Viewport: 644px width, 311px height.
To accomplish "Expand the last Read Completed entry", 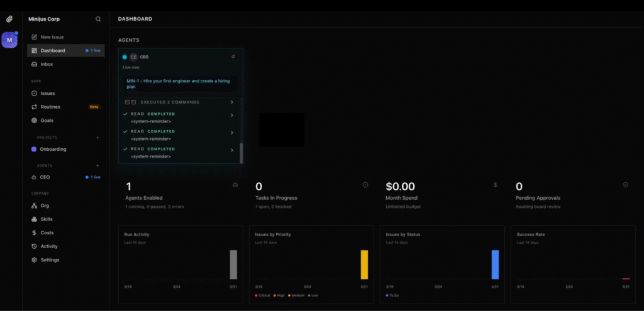I will coord(232,150).
